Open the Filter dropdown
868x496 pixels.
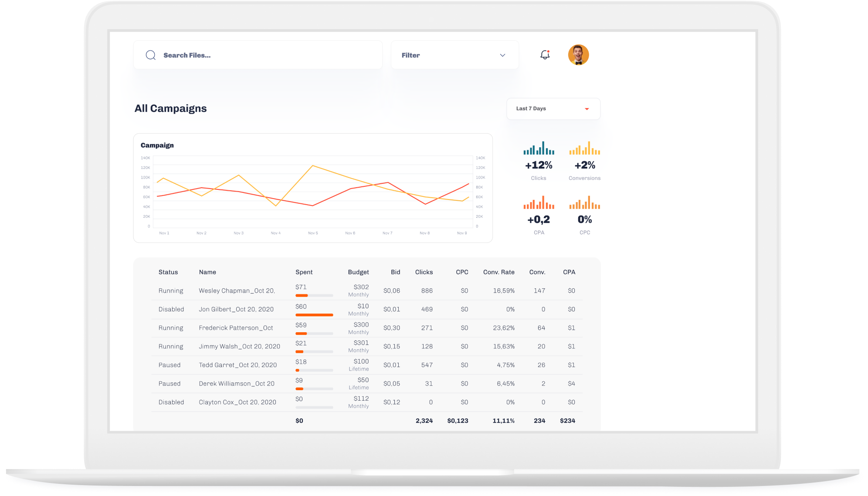(x=455, y=55)
